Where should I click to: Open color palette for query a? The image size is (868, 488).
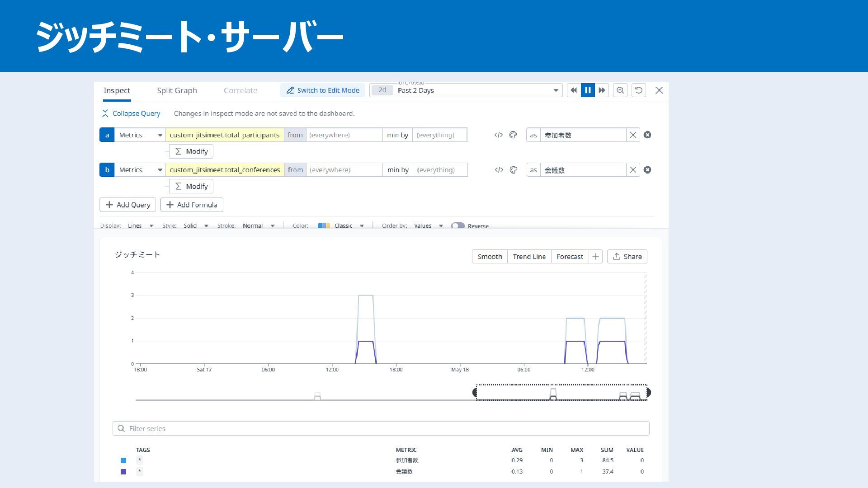[x=513, y=135]
